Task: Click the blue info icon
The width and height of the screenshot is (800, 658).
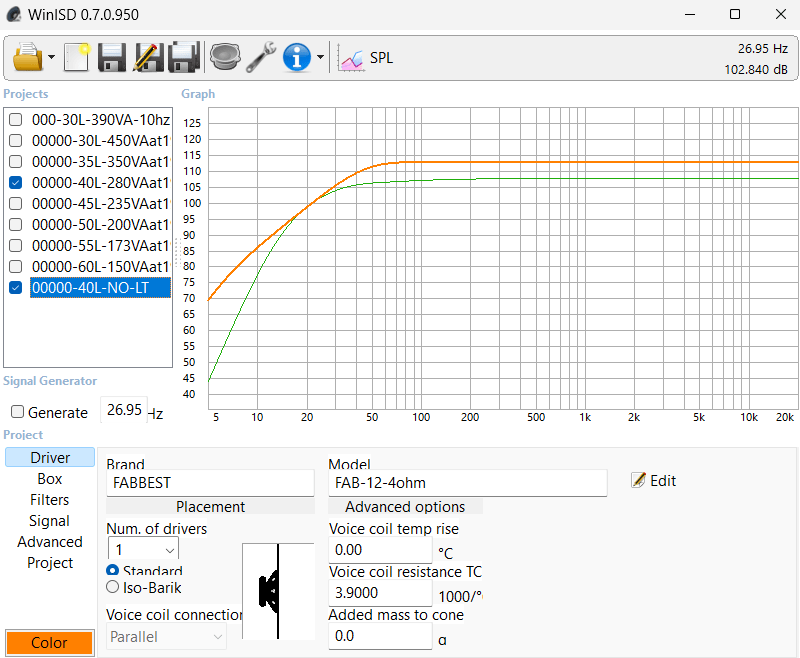Action: [297, 57]
